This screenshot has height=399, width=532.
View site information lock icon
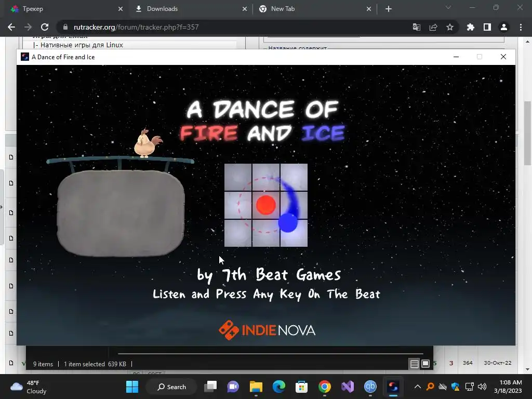pos(65,27)
